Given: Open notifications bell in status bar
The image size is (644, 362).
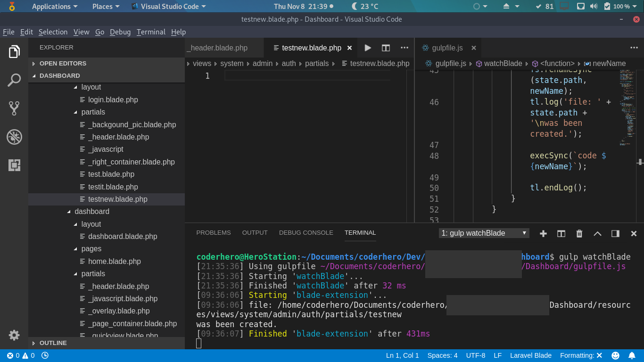Looking at the screenshot, I should pyautogui.click(x=632, y=355).
